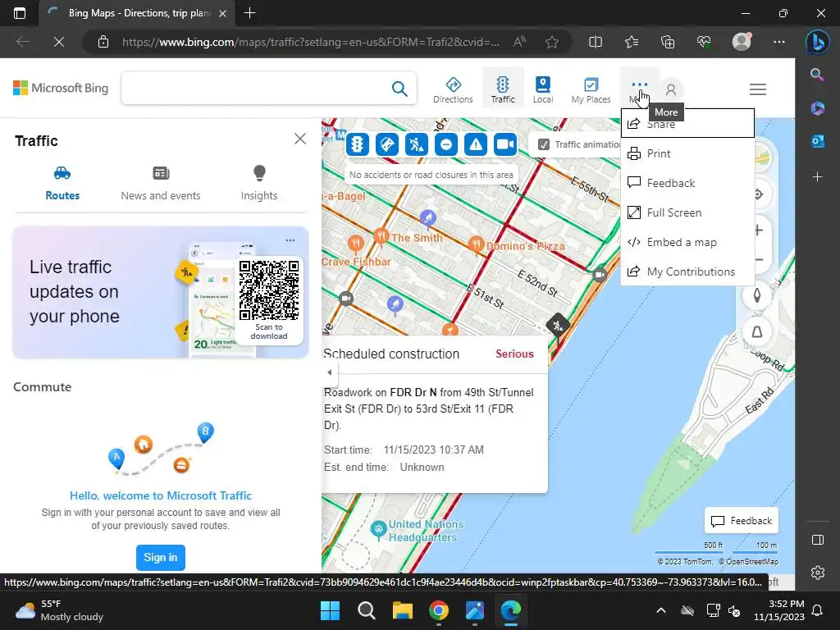This screenshot has width=840, height=630.
Task: Open Edge Settings and more menu
Action: pyautogui.click(x=779, y=42)
